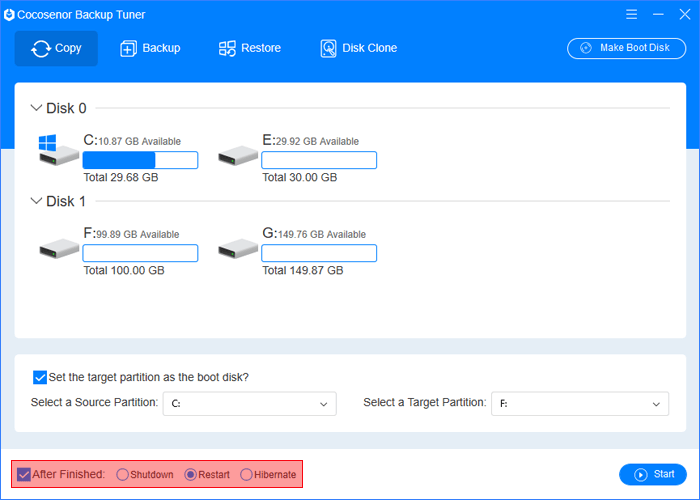The width and height of the screenshot is (700, 500).
Task: Toggle the After Finished checkbox
Action: pyautogui.click(x=24, y=474)
